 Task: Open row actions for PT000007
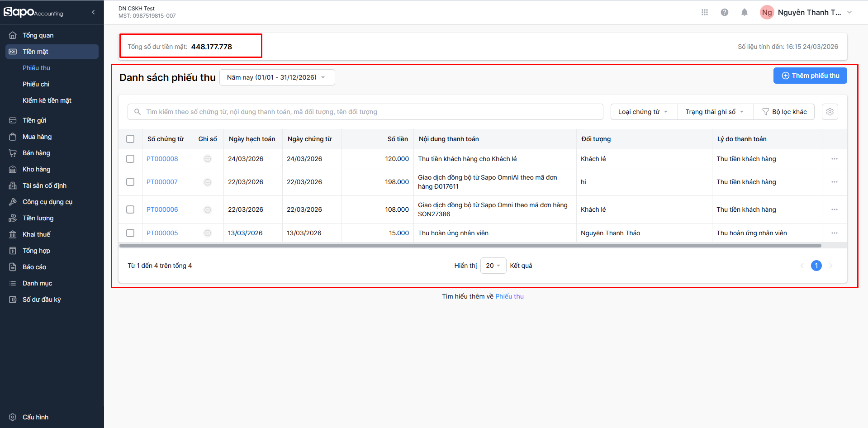point(835,182)
